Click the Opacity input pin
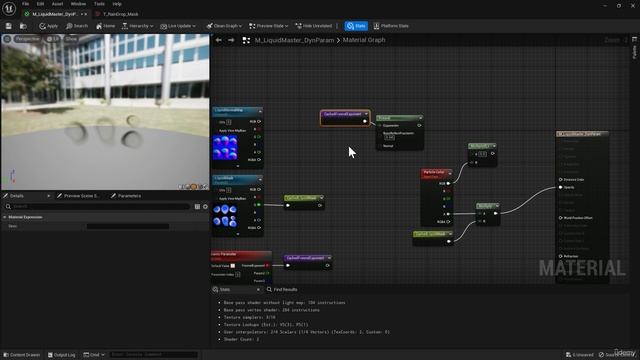Viewport: 640px width, 360px height. pyautogui.click(x=560, y=187)
